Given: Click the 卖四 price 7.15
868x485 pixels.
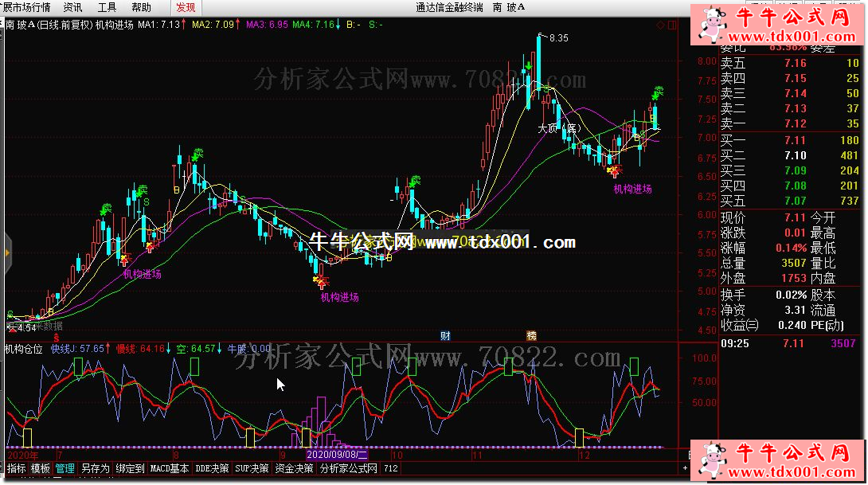Looking at the screenshot, I should coord(795,78).
